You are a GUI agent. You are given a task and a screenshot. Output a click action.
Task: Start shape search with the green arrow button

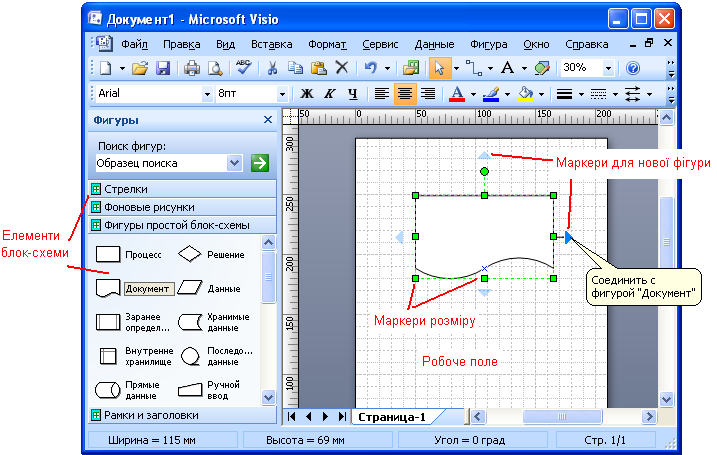tap(260, 163)
